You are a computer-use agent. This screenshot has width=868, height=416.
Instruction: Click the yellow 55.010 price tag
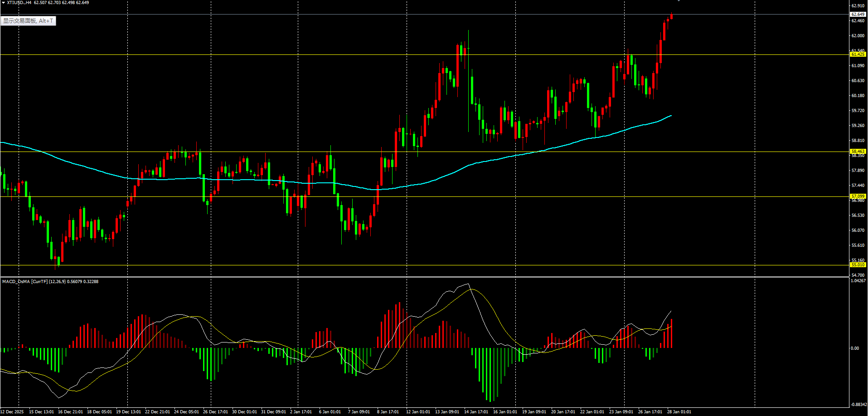coord(858,265)
